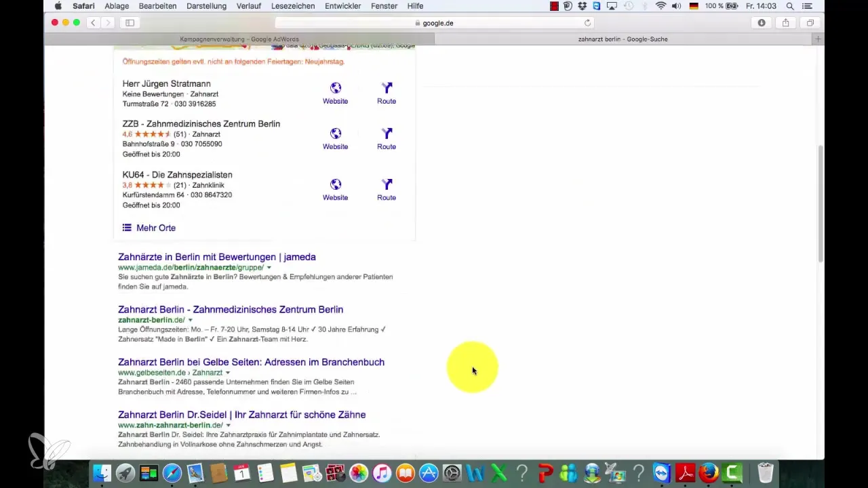Open Gelbe Seiten Branchenbuch result
Image resolution: width=868 pixels, height=488 pixels.
pyautogui.click(x=251, y=362)
